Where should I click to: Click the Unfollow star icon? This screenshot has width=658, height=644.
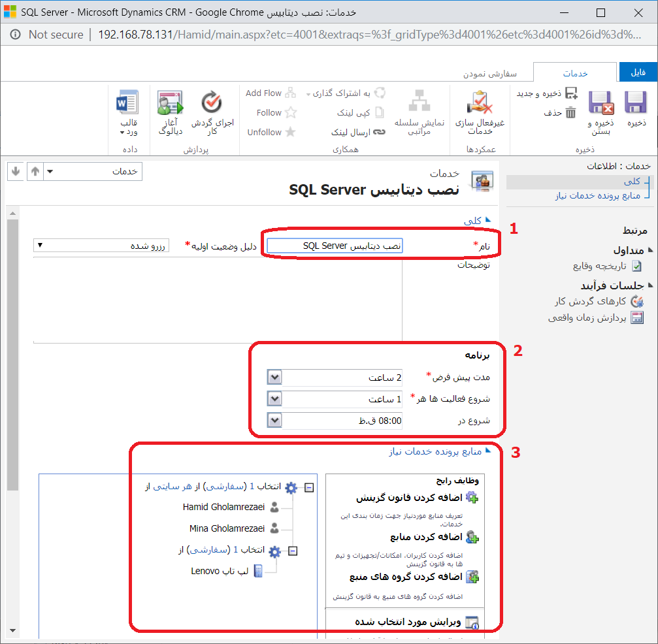(290, 132)
